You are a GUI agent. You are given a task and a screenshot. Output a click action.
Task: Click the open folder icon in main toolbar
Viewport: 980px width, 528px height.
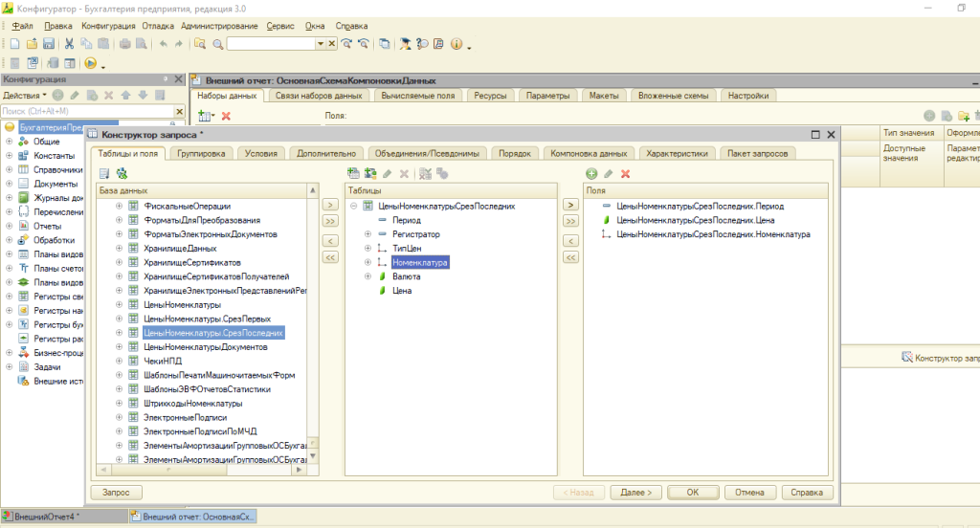[x=32, y=44]
